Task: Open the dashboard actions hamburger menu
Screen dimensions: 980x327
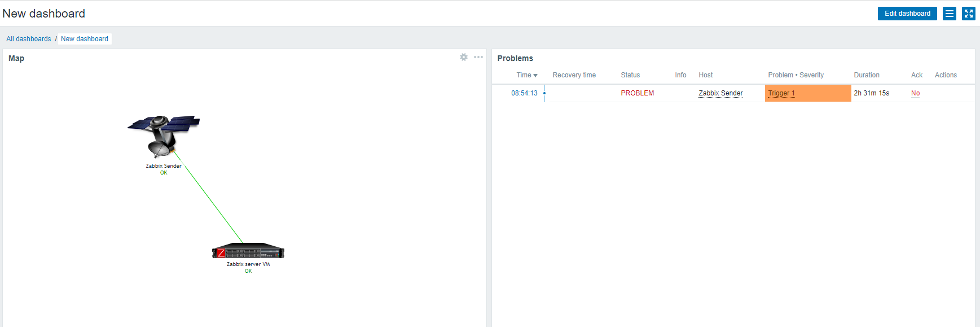Action: coord(950,14)
